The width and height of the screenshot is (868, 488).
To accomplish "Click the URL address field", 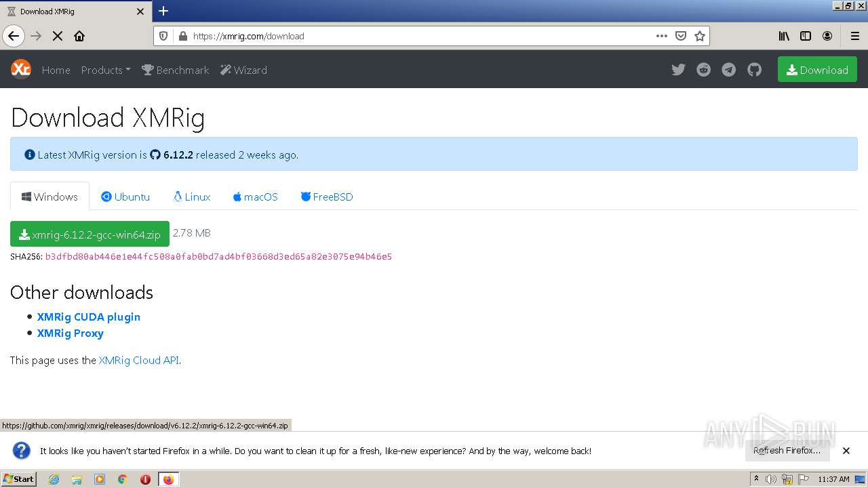I will click(420, 36).
